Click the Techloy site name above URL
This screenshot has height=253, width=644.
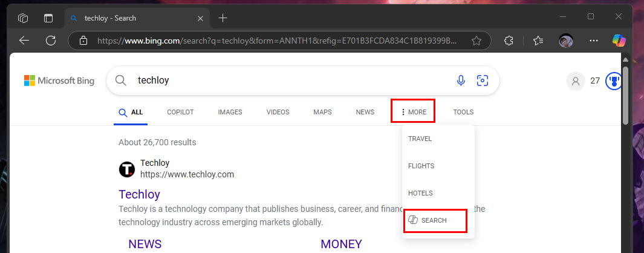[x=155, y=163]
